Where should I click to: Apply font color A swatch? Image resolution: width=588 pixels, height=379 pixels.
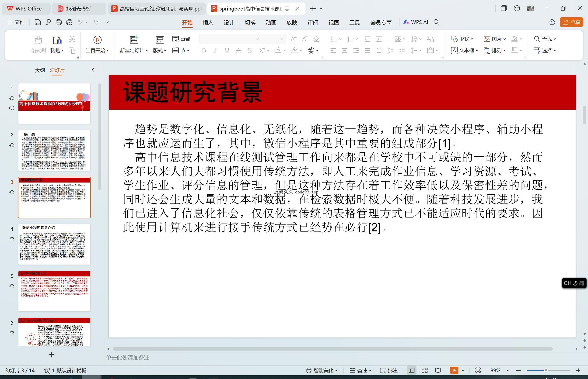pyautogui.click(x=278, y=50)
